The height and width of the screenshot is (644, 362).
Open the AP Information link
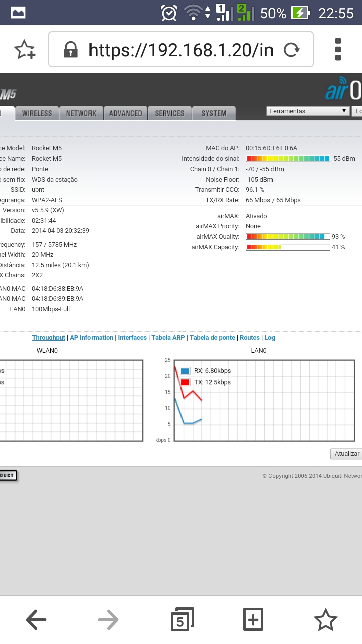click(x=92, y=338)
